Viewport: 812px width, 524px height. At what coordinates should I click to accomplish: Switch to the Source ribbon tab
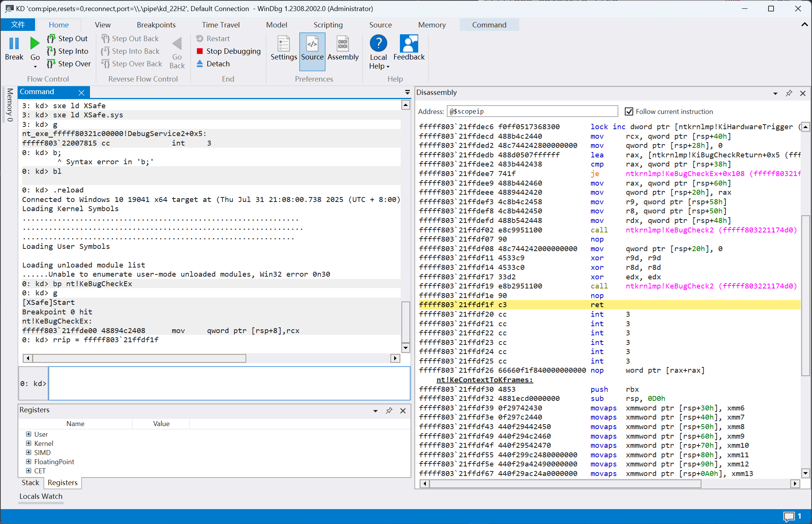pos(380,25)
